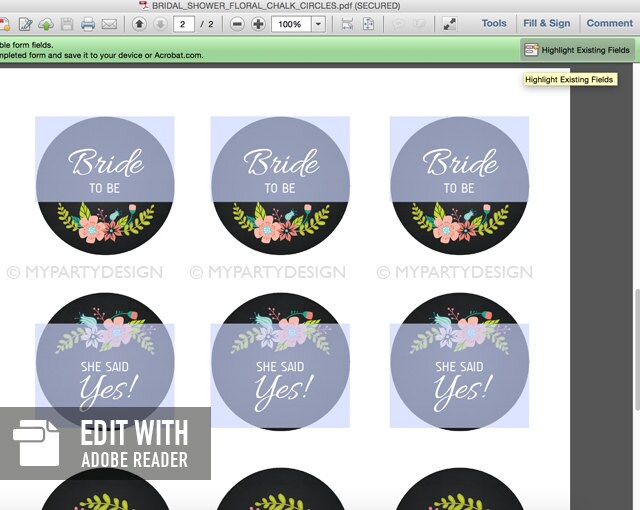Zoom in with the plus button
640x510 pixels.
pos(258,24)
